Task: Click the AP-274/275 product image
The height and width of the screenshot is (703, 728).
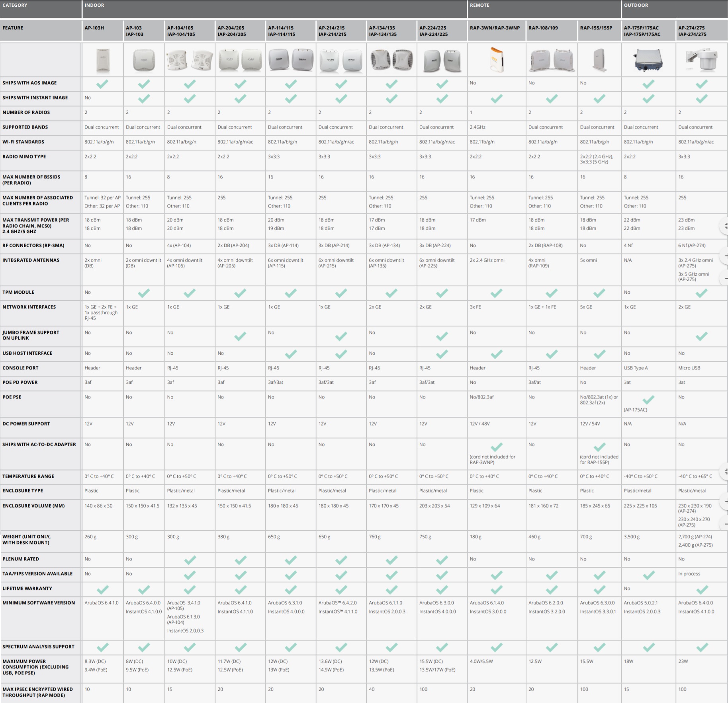Action: 702,60
